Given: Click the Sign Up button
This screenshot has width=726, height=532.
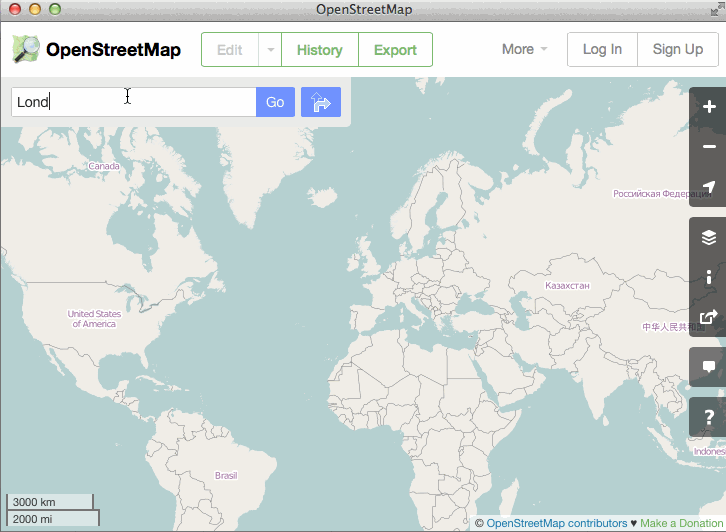Looking at the screenshot, I should pyautogui.click(x=678, y=49).
